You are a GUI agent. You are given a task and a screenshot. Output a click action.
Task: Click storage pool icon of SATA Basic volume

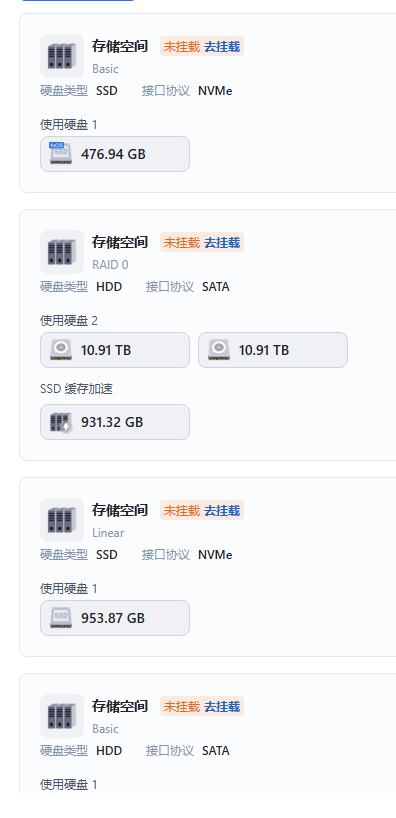point(62,716)
